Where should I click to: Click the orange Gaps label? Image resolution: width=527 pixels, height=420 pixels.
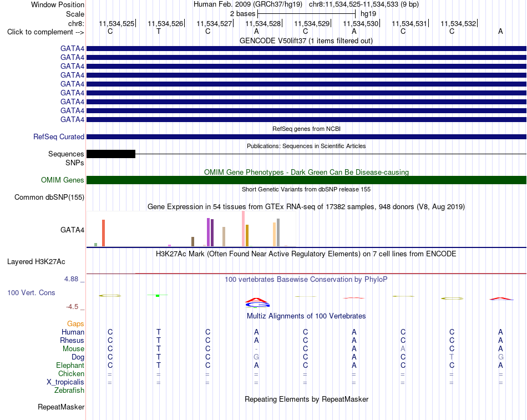(x=75, y=324)
